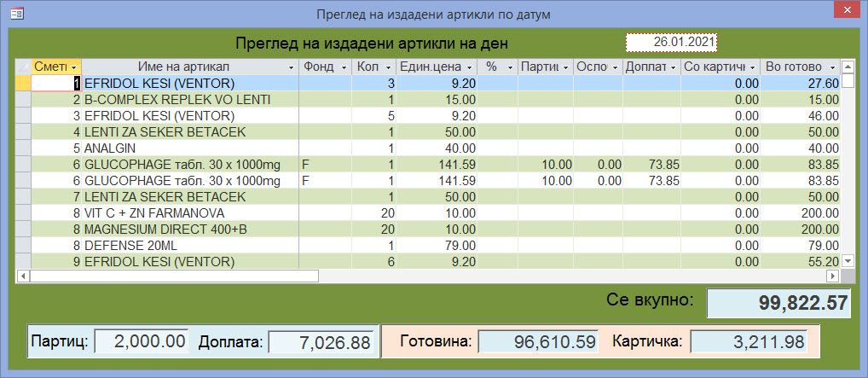Click EFRIDOL KESI (VENTOR) in row 3
Image resolution: width=868 pixels, height=378 pixels.
click(190, 116)
